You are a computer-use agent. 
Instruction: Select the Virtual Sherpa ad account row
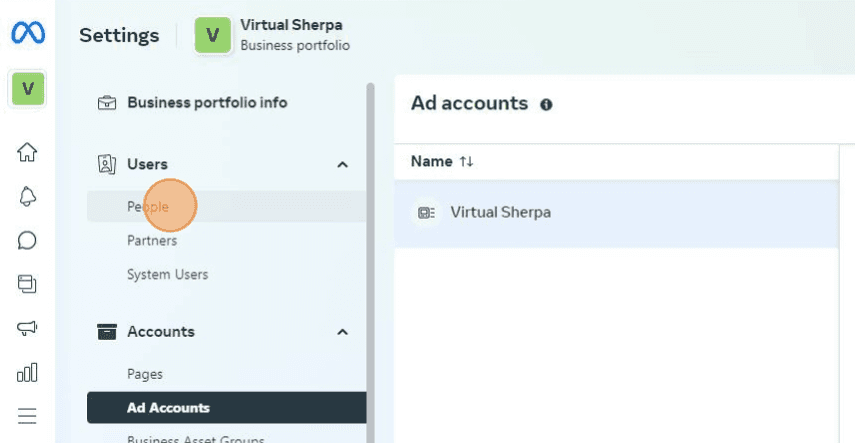pyautogui.click(x=616, y=213)
